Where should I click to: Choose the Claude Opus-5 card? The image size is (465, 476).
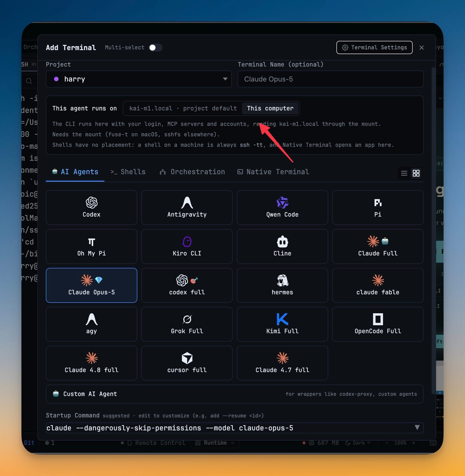click(91, 285)
